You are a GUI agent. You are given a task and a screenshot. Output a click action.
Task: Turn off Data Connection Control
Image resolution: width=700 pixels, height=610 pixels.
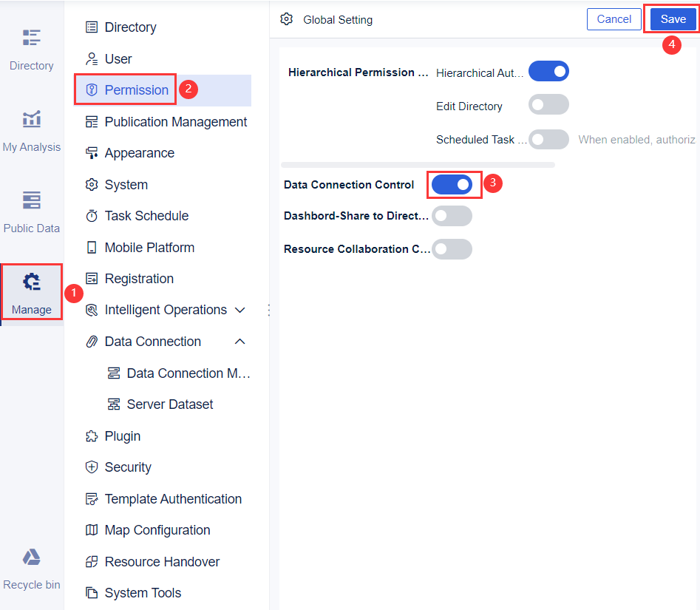coord(453,184)
